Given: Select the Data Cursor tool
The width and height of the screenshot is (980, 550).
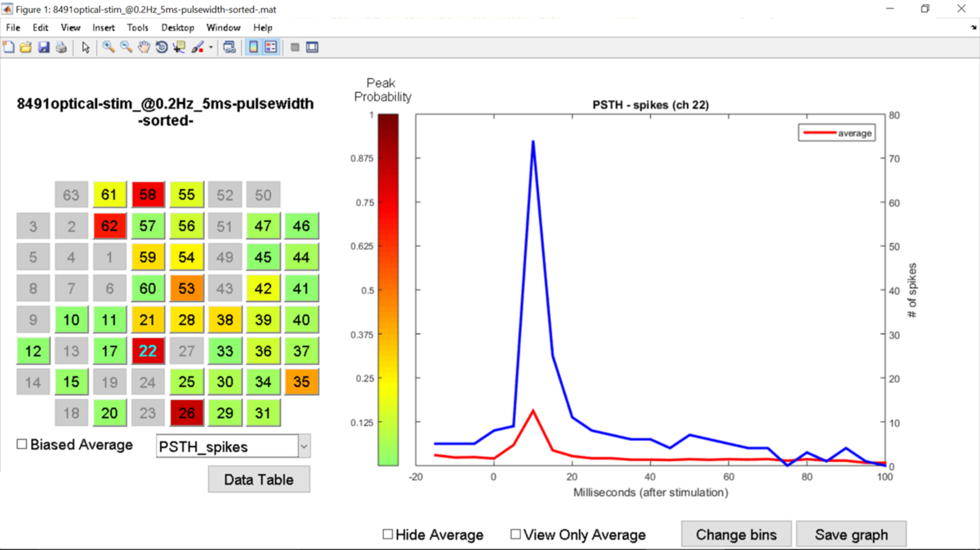Looking at the screenshot, I should [179, 47].
